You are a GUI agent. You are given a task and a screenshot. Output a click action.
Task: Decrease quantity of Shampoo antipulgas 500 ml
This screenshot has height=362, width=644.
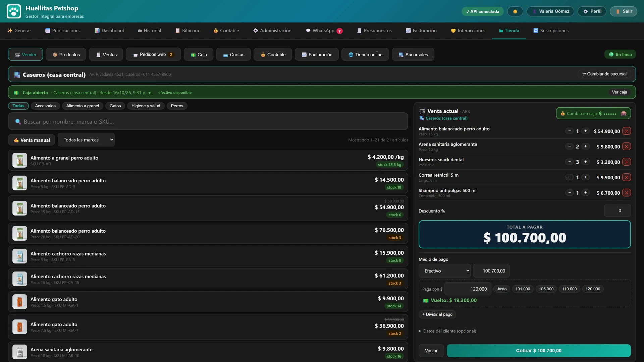point(569,193)
